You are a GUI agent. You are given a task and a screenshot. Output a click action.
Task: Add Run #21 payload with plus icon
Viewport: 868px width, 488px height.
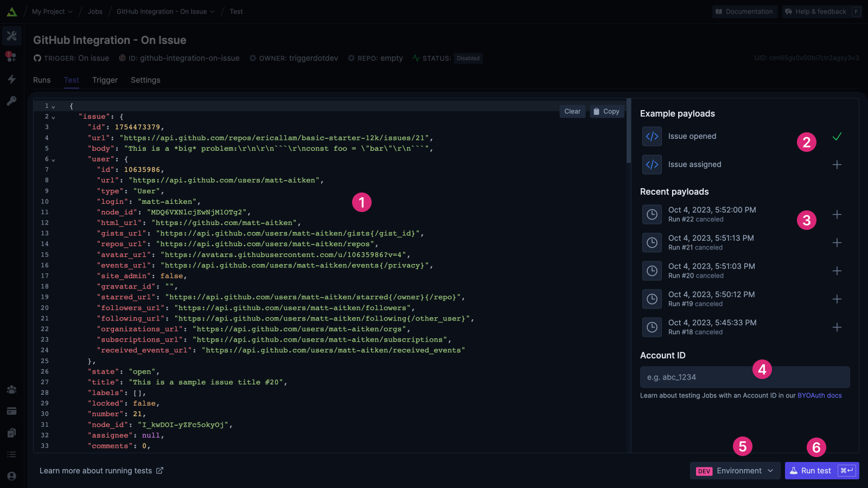point(837,242)
